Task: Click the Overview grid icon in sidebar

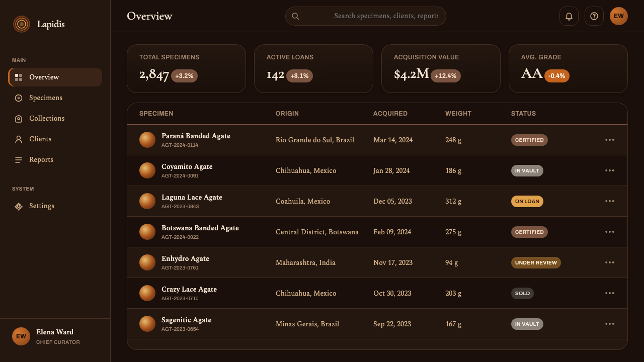Action: tap(19, 77)
